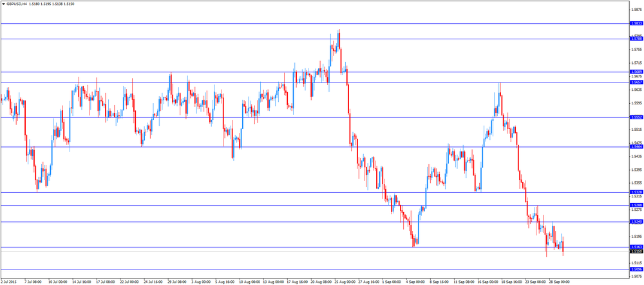
Task: Click the 3 Aug 00:00 time label
Action: [201, 282]
